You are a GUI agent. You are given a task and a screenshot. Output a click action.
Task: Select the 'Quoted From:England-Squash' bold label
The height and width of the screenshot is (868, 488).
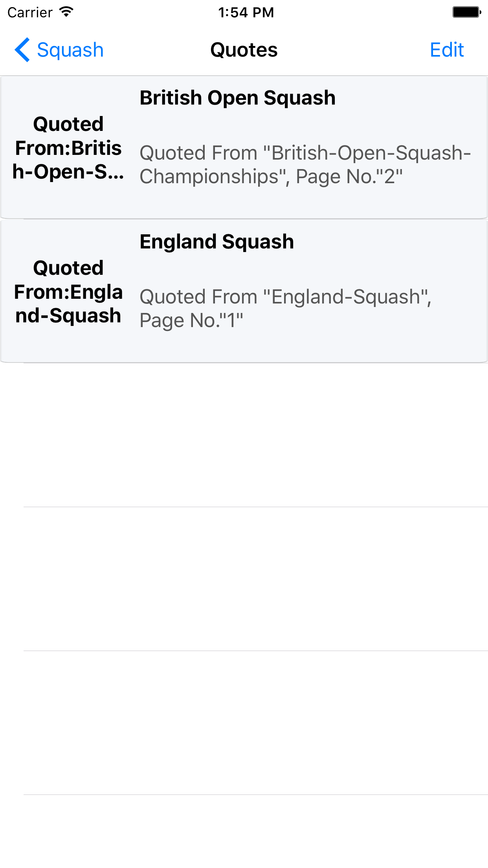click(x=68, y=292)
